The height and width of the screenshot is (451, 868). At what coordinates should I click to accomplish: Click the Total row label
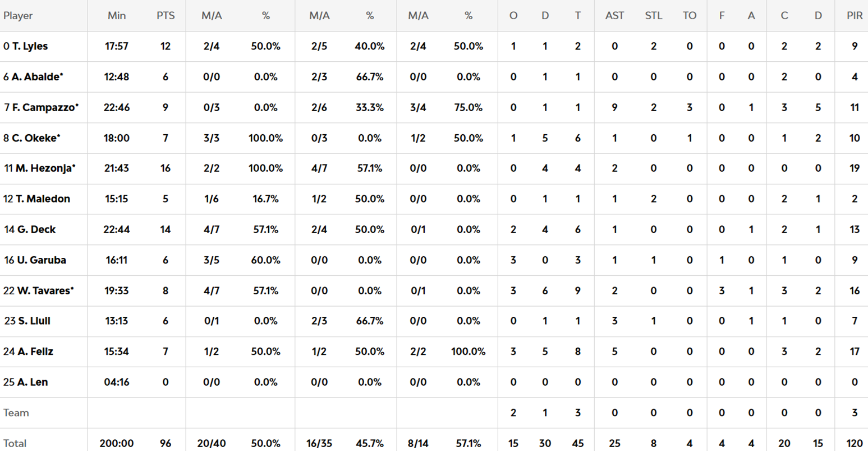15,443
